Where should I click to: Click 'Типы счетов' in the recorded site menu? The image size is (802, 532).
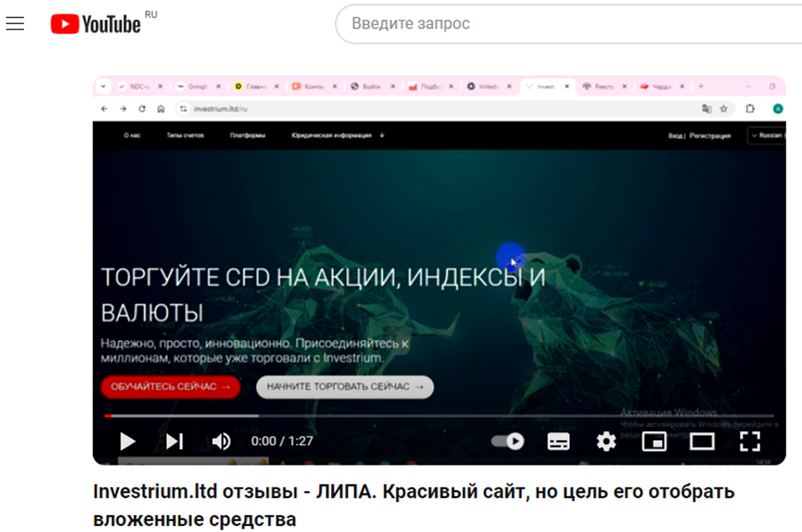(185, 136)
